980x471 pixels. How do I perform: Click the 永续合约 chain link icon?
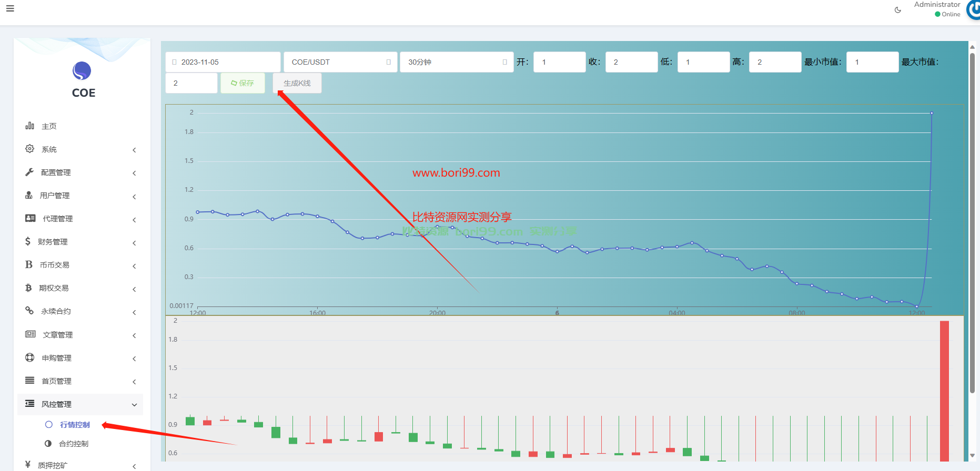(29, 311)
